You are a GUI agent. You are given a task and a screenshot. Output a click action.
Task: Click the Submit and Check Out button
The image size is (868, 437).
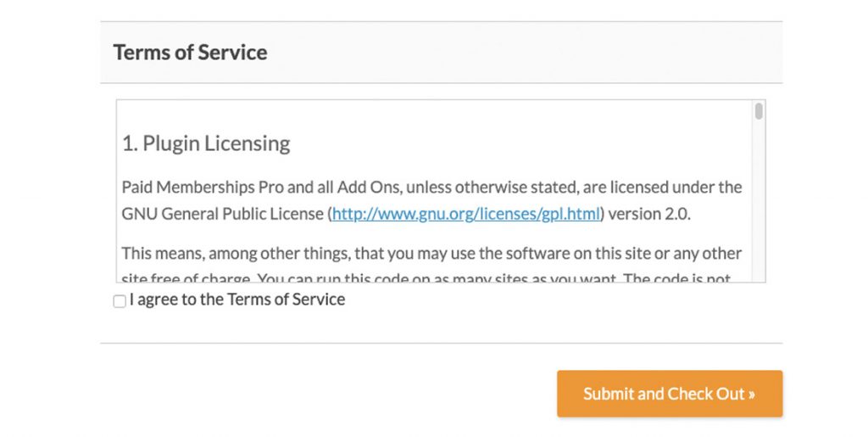click(670, 394)
